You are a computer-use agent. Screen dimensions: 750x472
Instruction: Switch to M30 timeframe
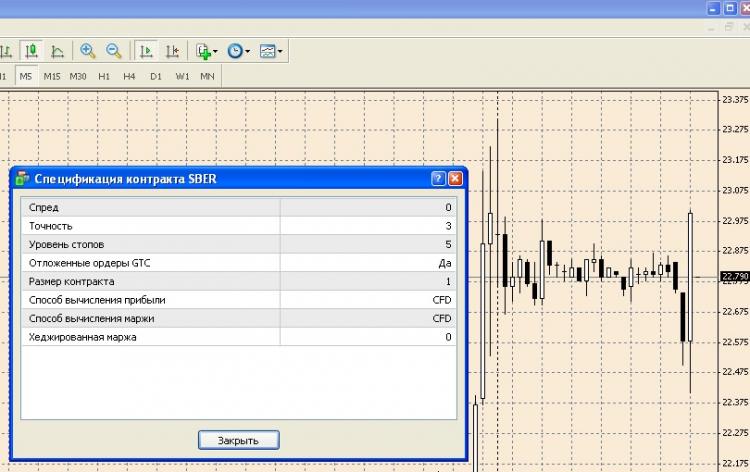(x=77, y=76)
